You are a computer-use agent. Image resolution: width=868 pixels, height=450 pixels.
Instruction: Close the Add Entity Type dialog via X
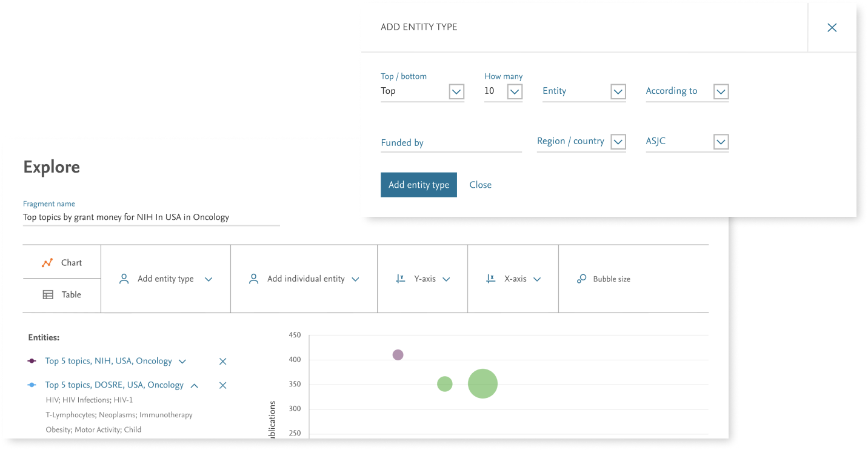pos(832,27)
